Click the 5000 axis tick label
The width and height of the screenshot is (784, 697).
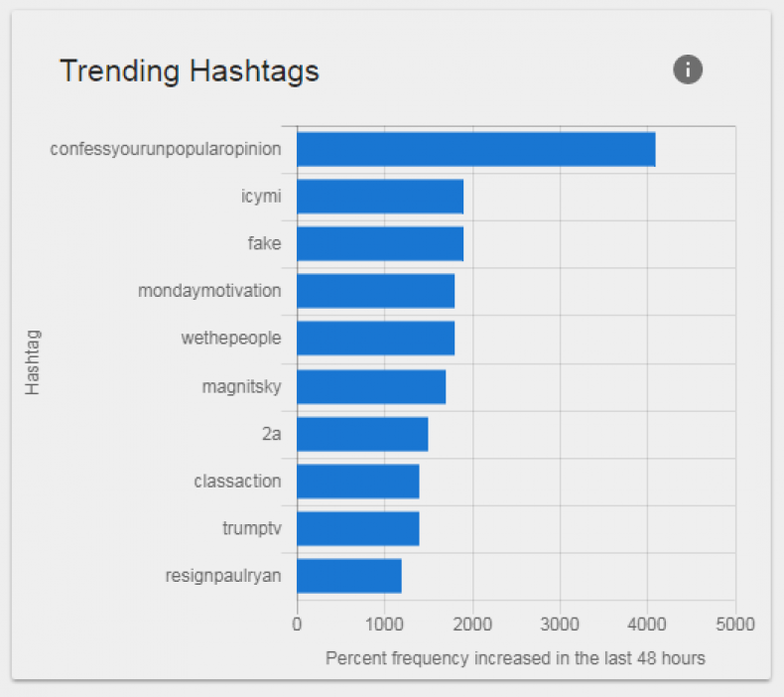[735, 624]
